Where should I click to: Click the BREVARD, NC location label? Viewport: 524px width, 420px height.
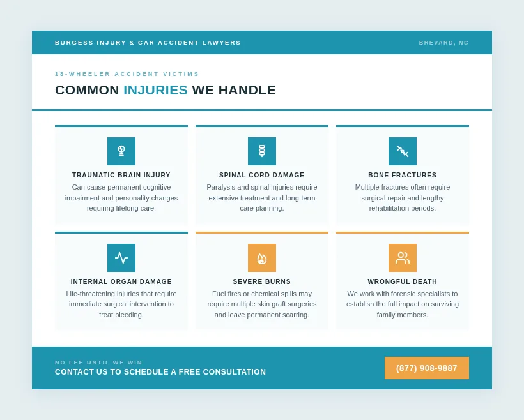click(443, 43)
